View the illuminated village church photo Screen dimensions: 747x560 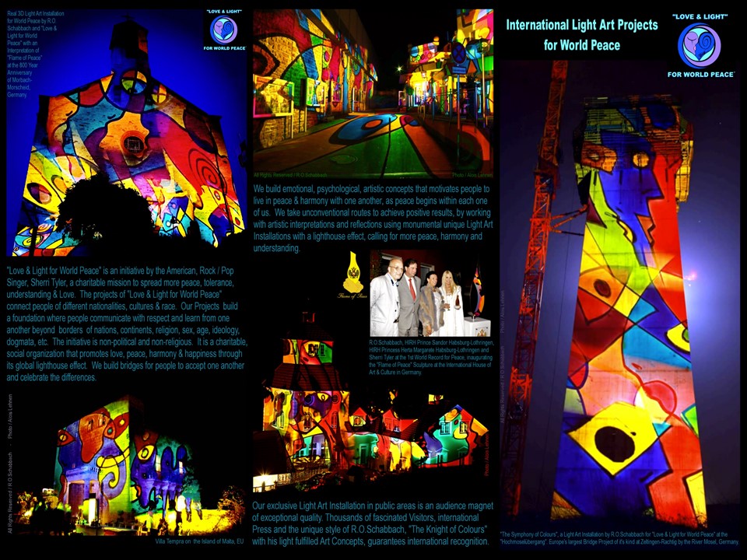[x=371, y=400]
